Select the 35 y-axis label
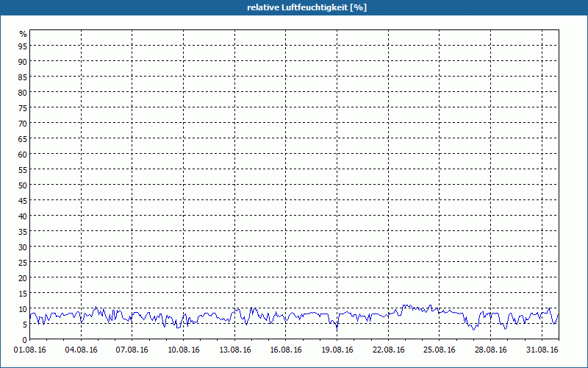Viewport: 588px width, 368px height. [23, 232]
